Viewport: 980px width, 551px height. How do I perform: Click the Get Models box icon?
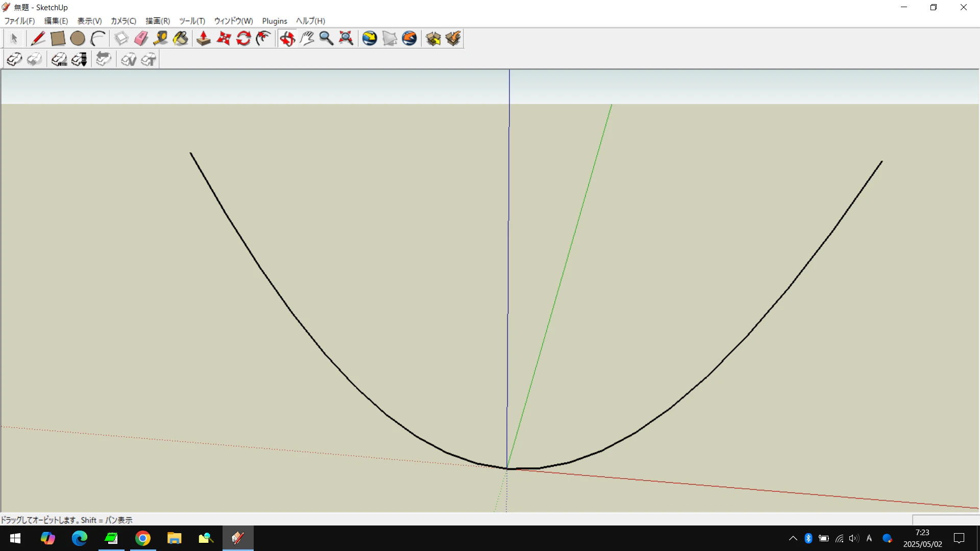(x=433, y=38)
